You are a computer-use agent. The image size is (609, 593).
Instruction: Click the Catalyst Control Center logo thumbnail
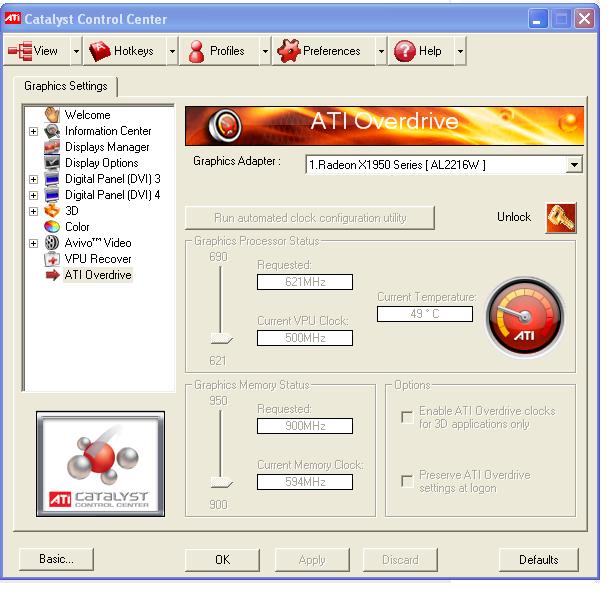pyautogui.click(x=101, y=464)
